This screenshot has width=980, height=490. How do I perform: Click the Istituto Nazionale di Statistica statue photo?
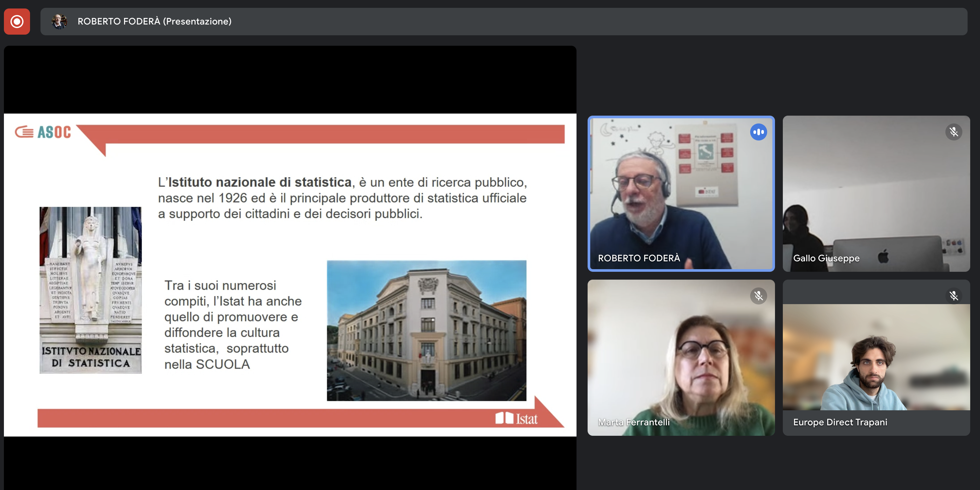click(90, 290)
